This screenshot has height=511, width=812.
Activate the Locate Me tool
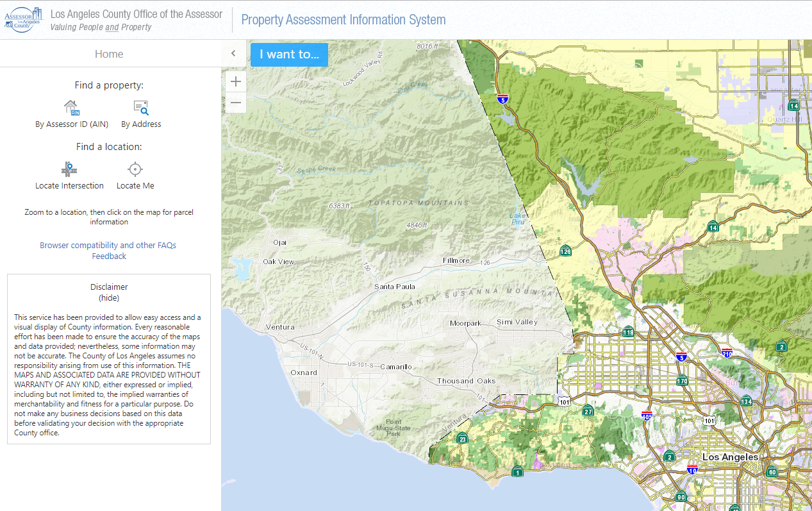coord(135,168)
